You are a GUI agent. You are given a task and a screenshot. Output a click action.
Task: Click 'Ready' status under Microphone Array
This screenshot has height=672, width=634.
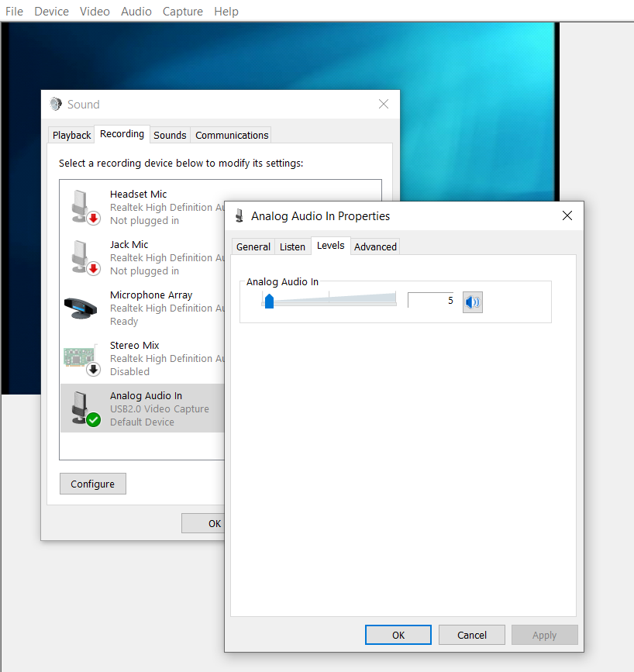124,322
